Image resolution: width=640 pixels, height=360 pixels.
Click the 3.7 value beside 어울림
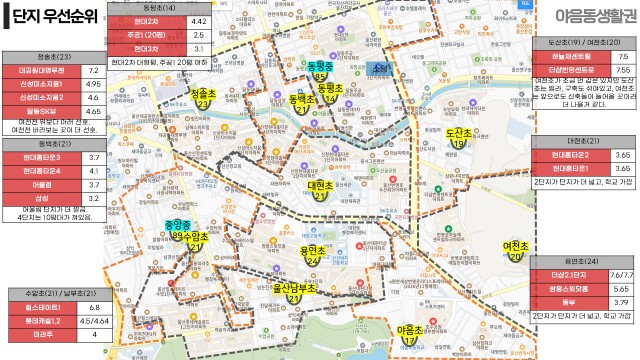pos(93,185)
